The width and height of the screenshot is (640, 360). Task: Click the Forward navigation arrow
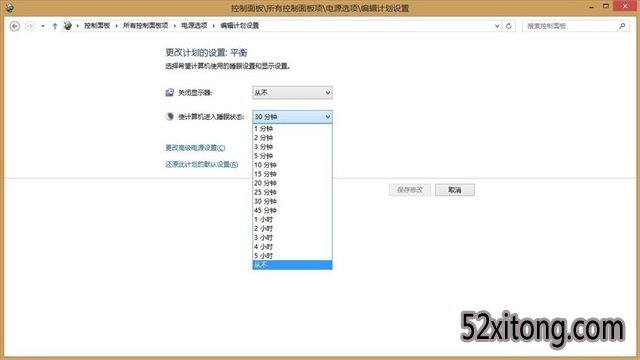click(x=30, y=26)
